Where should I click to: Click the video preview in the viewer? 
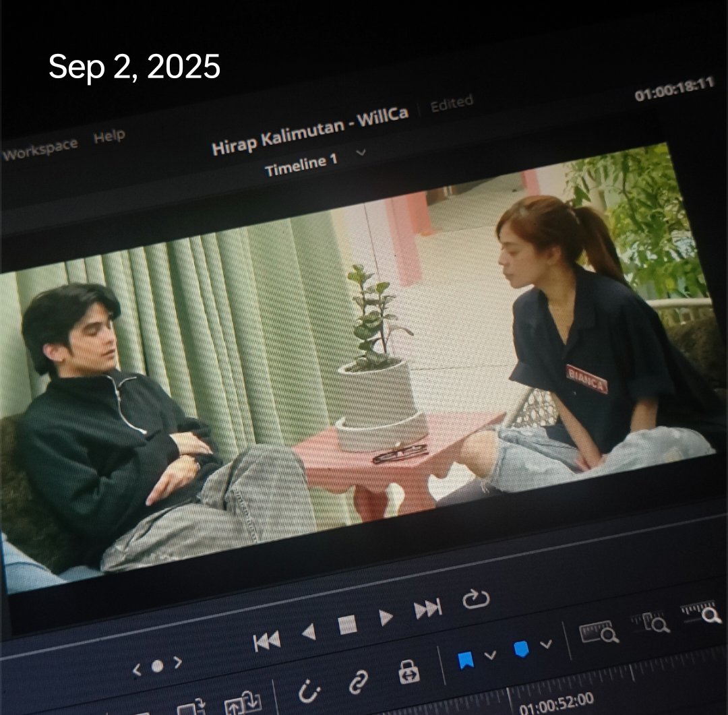pos(357,369)
